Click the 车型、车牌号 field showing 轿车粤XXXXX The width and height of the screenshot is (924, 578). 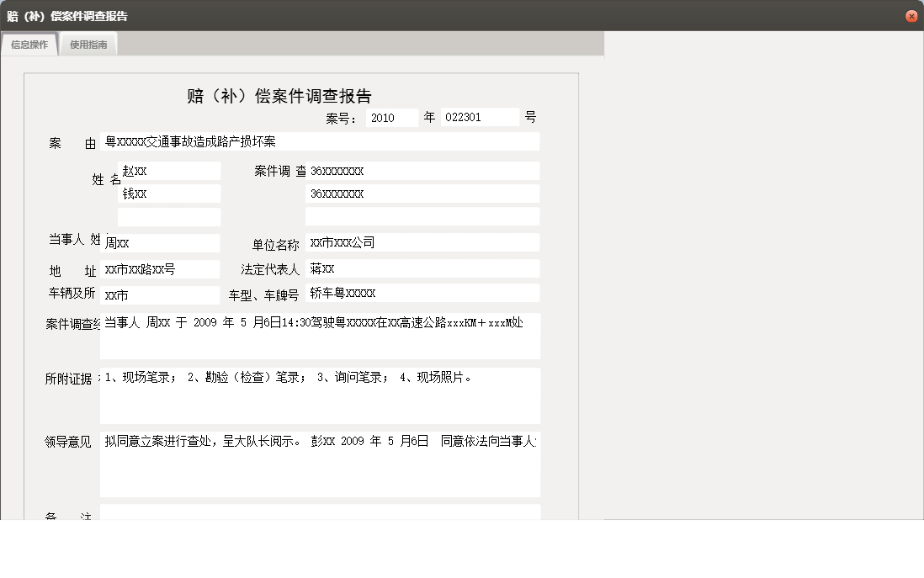pyautogui.click(x=421, y=294)
